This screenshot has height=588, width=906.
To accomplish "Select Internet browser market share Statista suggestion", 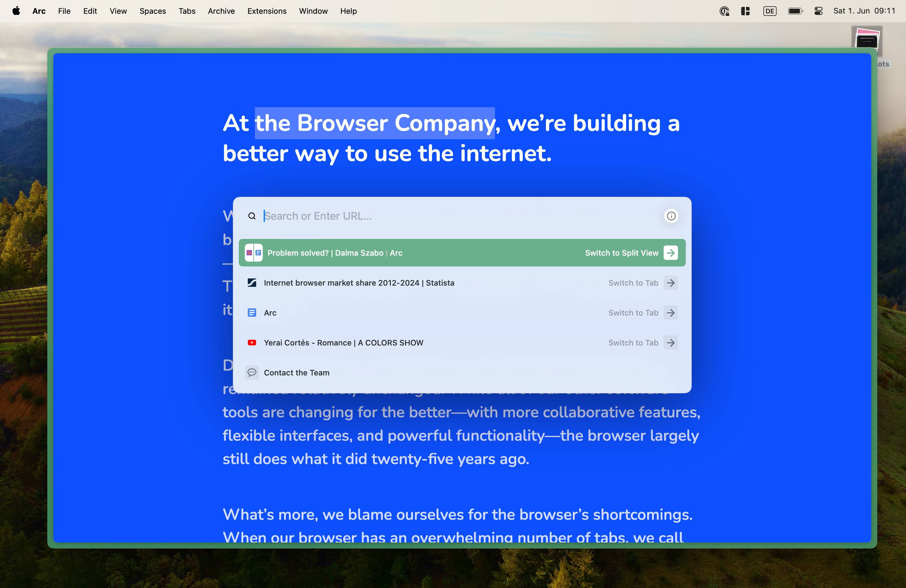I will tap(462, 283).
